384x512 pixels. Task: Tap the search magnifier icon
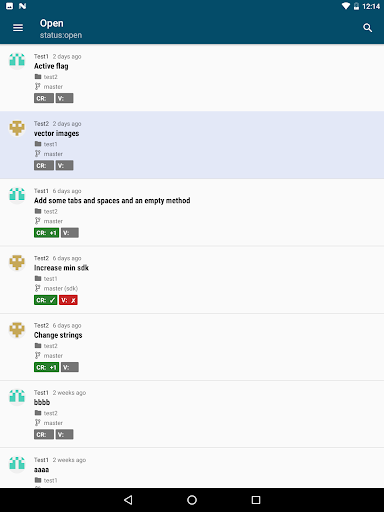click(x=367, y=28)
